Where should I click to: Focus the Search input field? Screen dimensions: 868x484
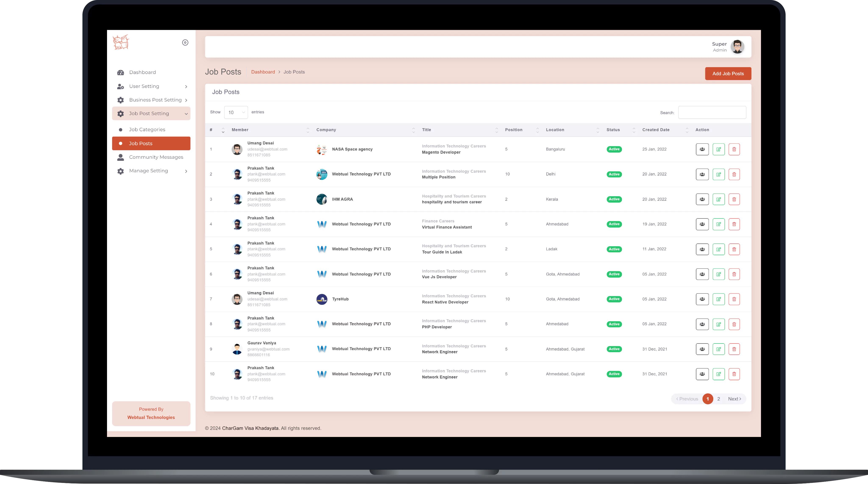(x=712, y=113)
